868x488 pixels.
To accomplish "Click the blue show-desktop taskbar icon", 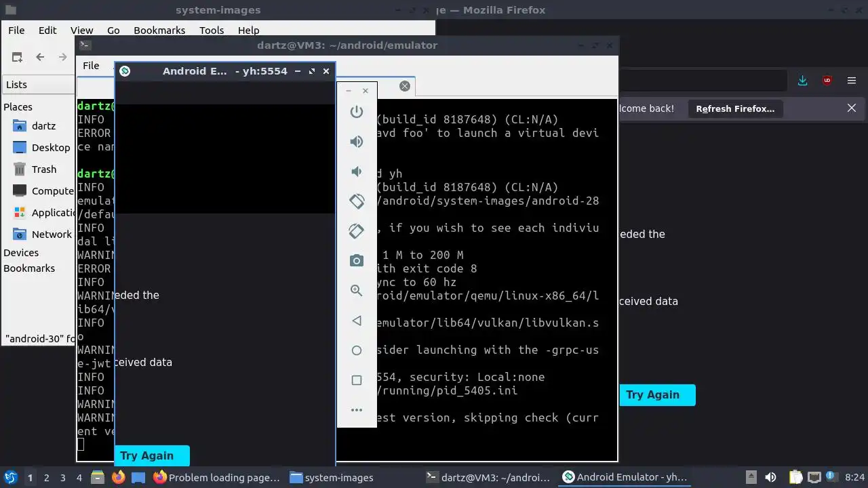I will tap(138, 477).
